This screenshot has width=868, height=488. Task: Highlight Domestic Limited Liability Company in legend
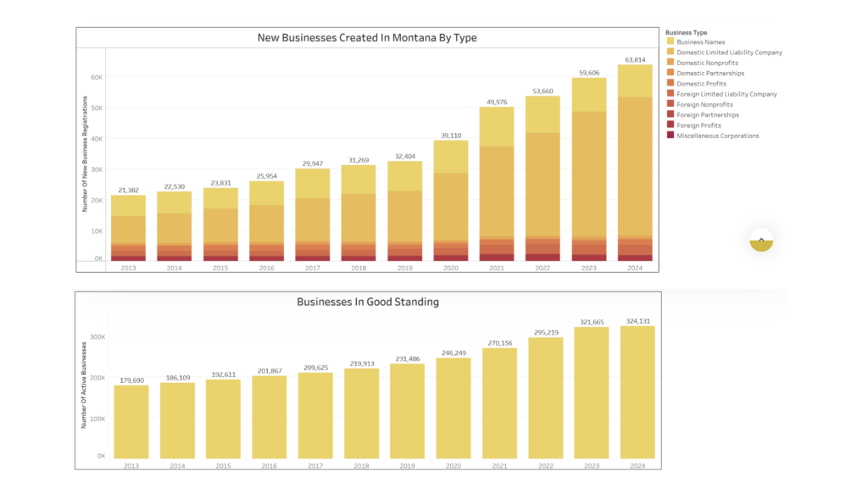[x=729, y=53]
